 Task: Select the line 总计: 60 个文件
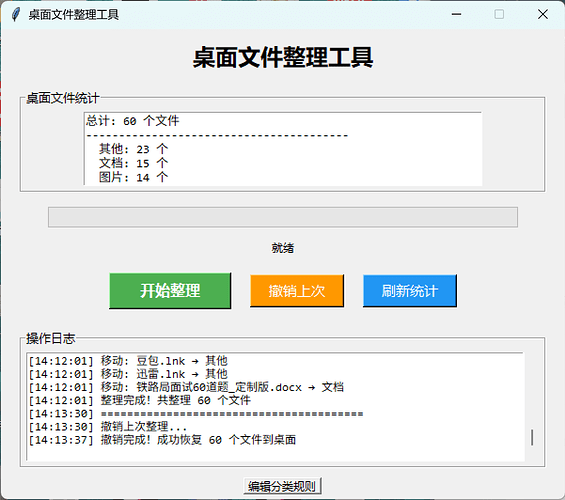pos(133,121)
